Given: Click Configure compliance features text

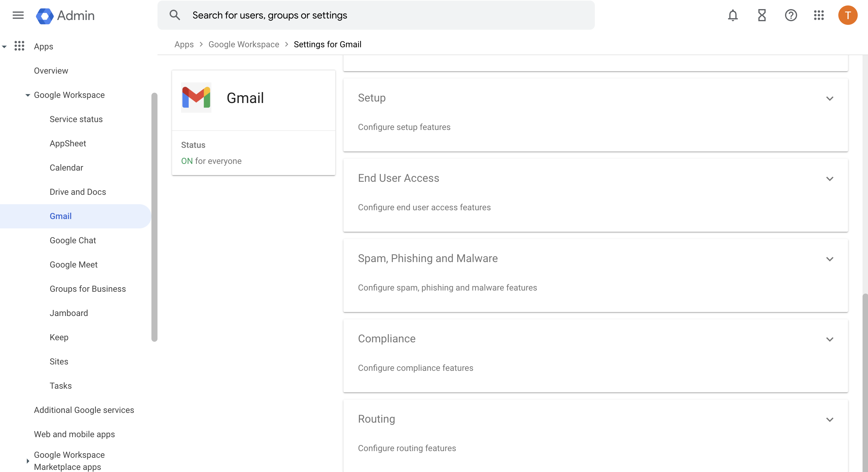Looking at the screenshot, I should tap(416, 368).
